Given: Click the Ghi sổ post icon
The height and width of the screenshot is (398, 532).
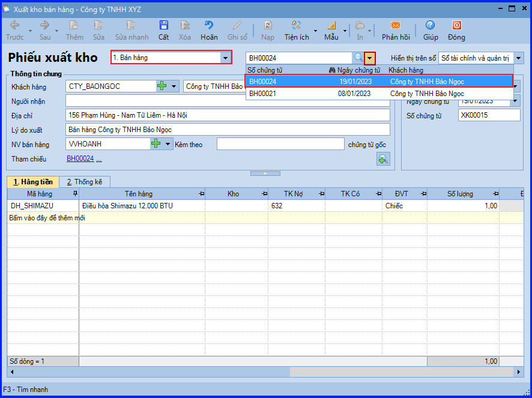Looking at the screenshot, I should (237, 26).
